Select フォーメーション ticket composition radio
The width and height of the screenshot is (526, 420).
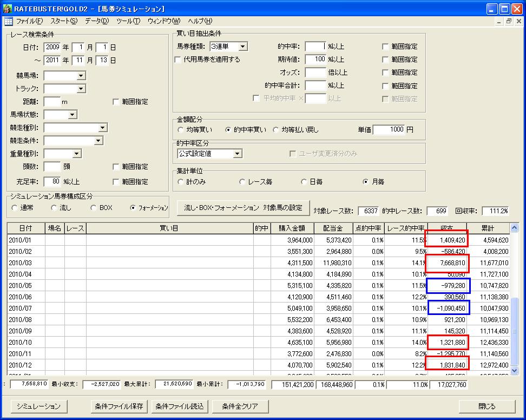tap(133, 208)
